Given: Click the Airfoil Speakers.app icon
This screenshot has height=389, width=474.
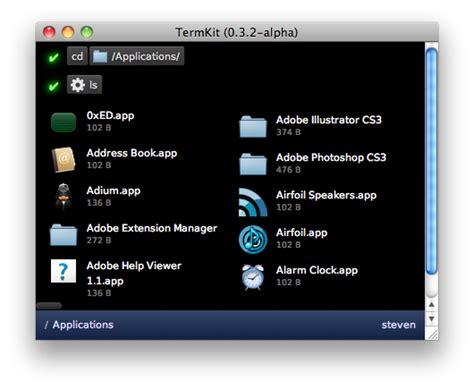Looking at the screenshot, I should pos(253,202).
